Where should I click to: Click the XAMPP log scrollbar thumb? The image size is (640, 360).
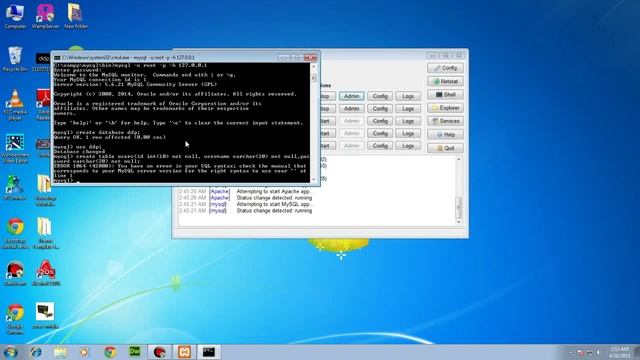click(x=458, y=207)
